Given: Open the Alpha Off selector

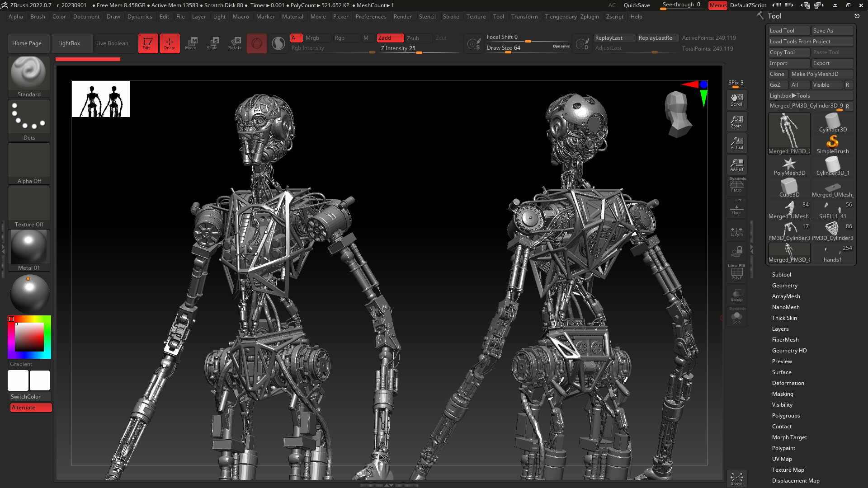Looking at the screenshot, I should pos(29,164).
